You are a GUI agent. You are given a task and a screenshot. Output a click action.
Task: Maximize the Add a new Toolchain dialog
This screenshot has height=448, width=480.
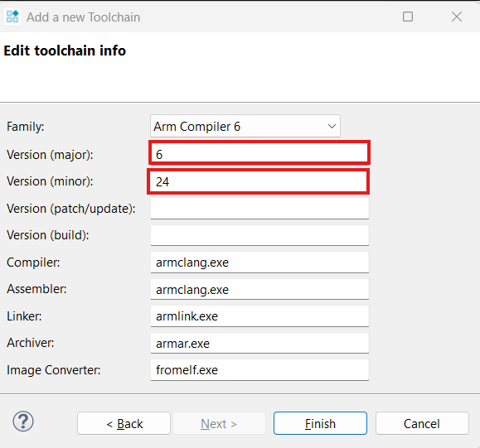(x=407, y=17)
